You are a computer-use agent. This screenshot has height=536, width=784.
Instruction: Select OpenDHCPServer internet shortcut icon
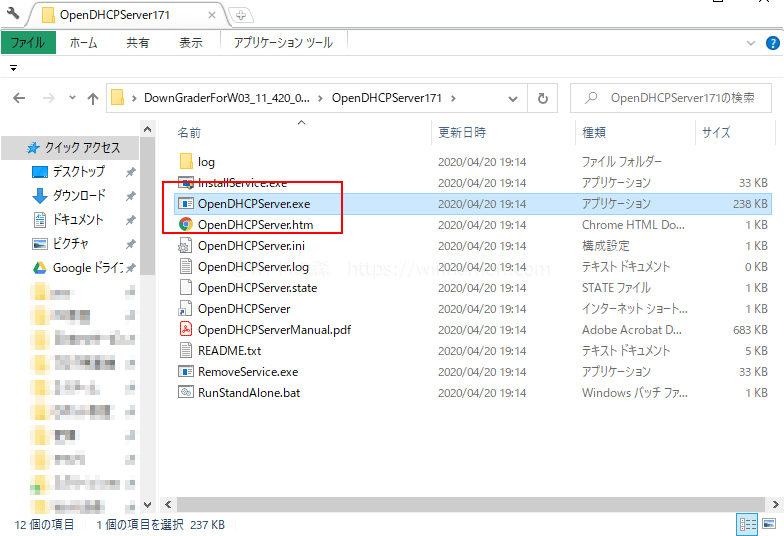click(186, 308)
